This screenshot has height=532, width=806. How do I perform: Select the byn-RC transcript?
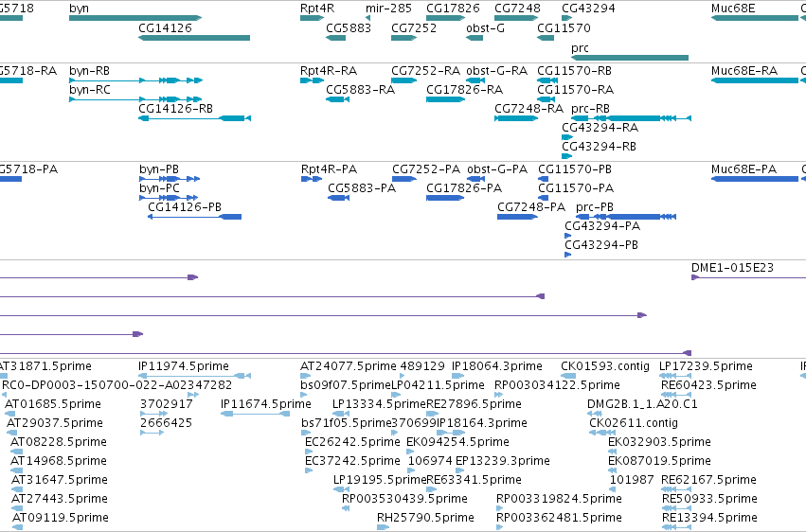[x=135, y=99]
